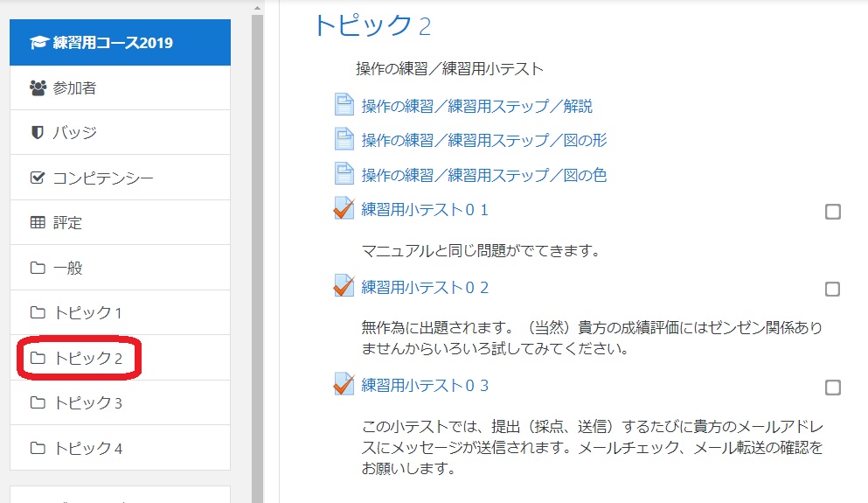Go to トピック4 in sidebar
The width and height of the screenshot is (868, 503).
click(120, 448)
